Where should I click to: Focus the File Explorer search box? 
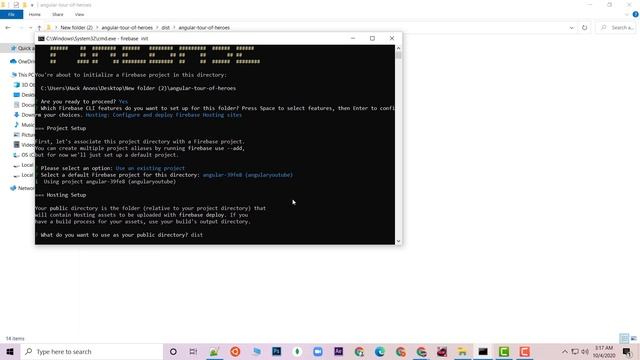618,27
